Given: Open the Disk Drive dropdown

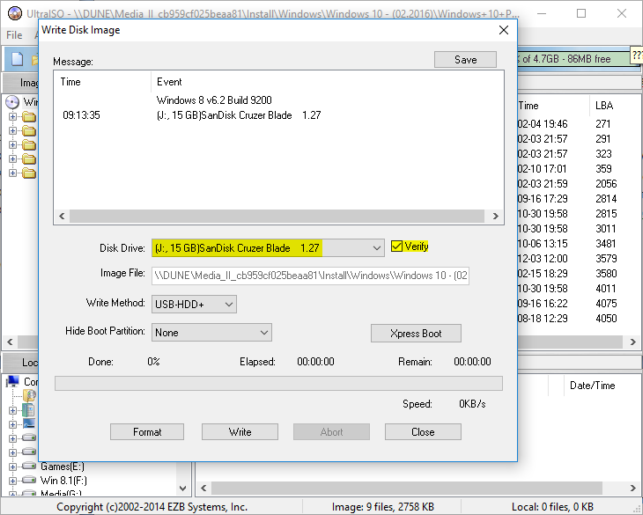Looking at the screenshot, I should coord(268,248).
